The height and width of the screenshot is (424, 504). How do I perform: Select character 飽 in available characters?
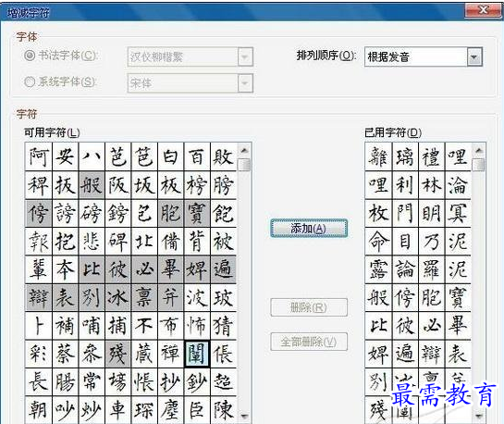tap(224, 213)
